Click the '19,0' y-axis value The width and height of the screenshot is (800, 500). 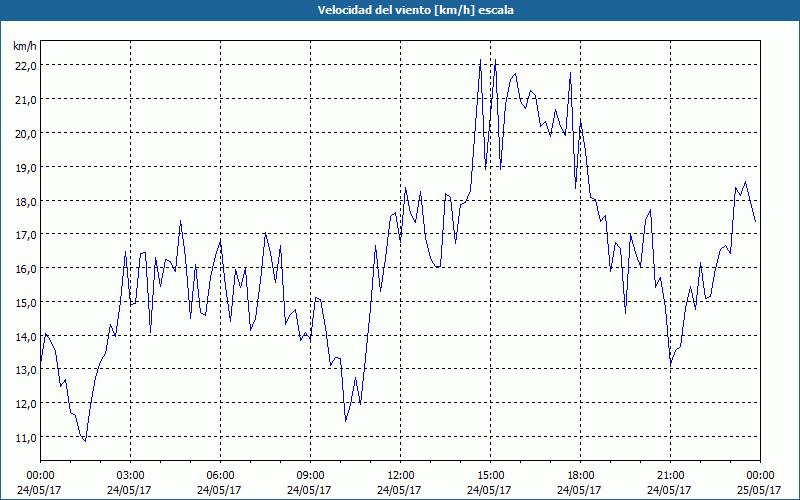point(26,167)
